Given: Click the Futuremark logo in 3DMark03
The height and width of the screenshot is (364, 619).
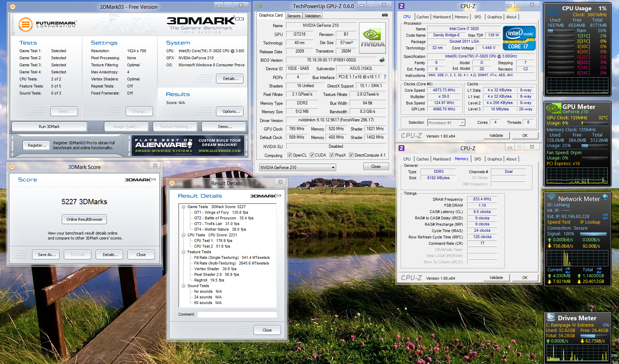Looking at the screenshot, I should point(48,24).
